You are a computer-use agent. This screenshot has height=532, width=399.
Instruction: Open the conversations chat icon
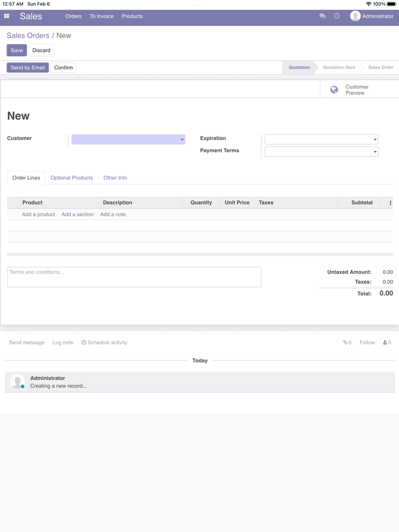click(322, 16)
